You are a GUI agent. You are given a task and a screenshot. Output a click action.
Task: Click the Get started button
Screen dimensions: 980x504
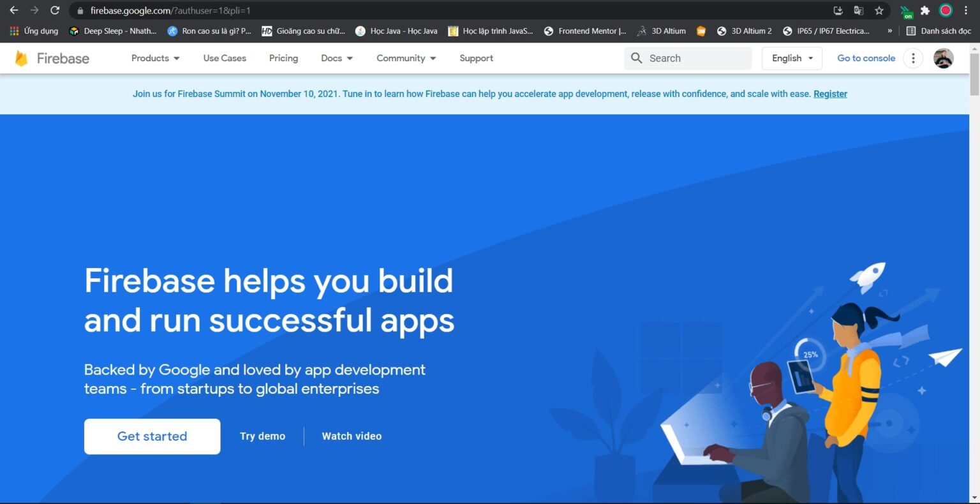152,436
